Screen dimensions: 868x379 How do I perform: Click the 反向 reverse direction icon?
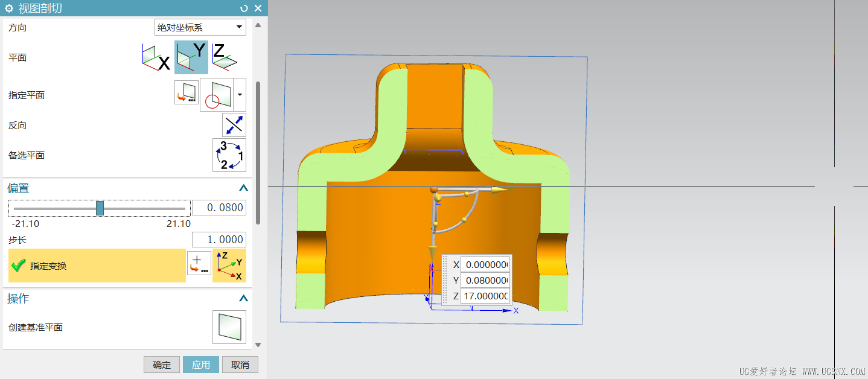[234, 125]
